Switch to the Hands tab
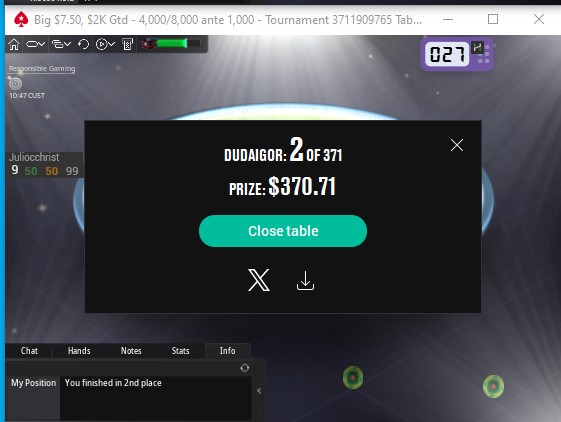 (x=79, y=351)
